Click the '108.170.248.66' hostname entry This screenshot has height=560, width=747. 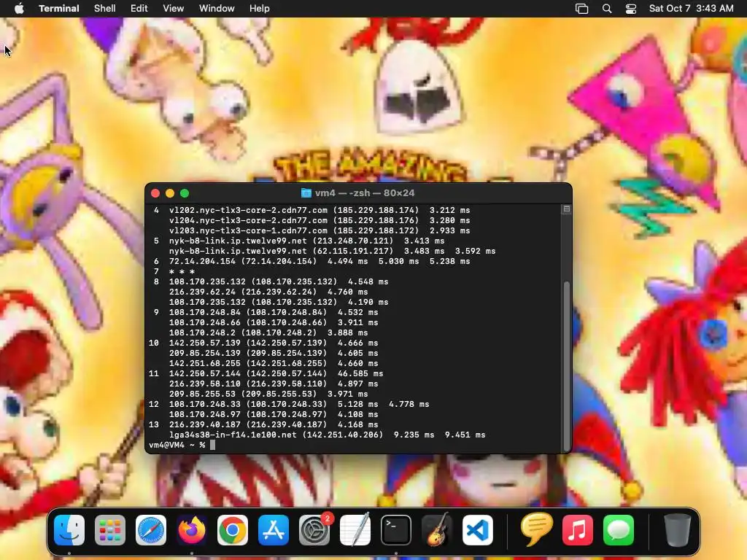point(205,323)
